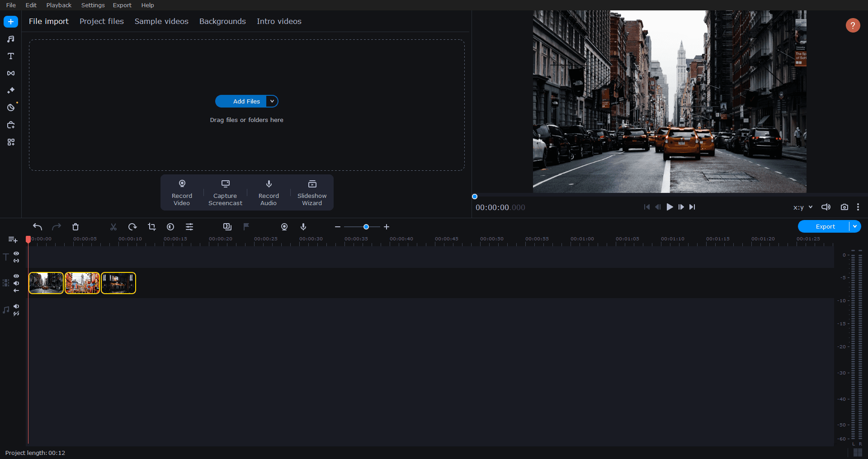
Task: Select the second clip in the timeline
Action: point(82,283)
